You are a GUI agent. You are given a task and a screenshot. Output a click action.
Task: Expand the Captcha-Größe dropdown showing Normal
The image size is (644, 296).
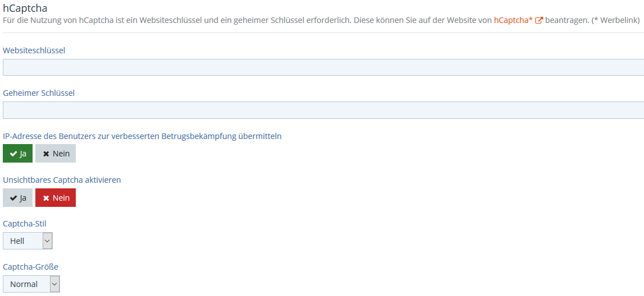[x=27, y=284]
